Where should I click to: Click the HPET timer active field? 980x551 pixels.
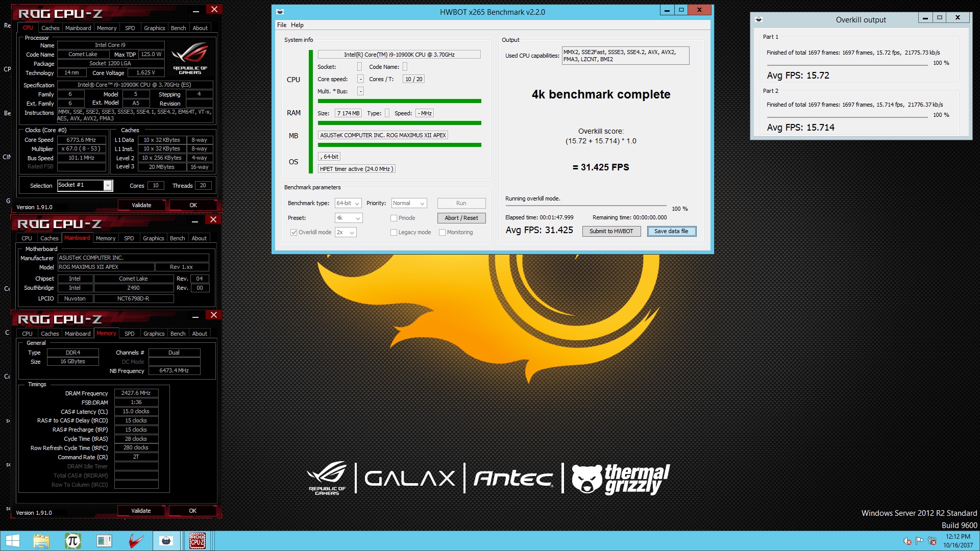[356, 169]
